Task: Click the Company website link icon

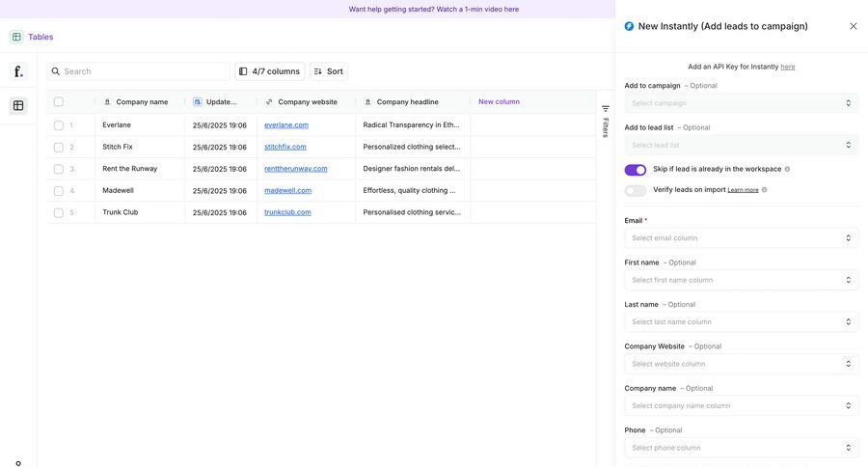Action: pyautogui.click(x=269, y=102)
